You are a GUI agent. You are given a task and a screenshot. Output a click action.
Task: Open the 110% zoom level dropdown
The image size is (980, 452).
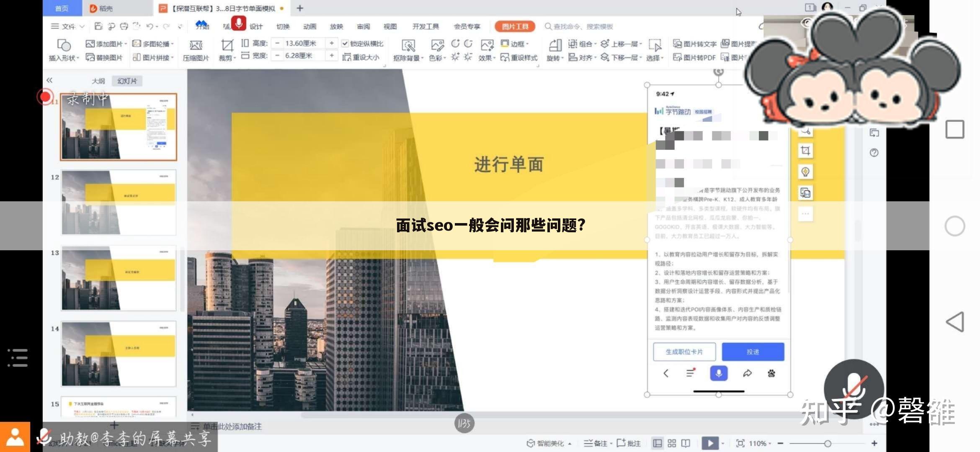760,443
